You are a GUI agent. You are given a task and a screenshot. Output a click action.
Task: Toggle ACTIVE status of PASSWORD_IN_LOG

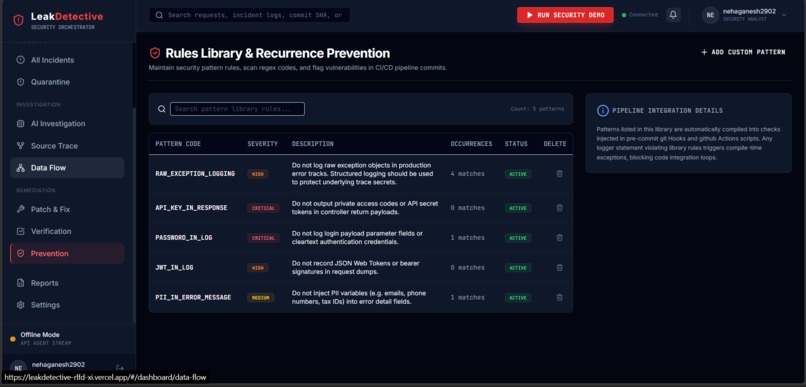click(518, 237)
